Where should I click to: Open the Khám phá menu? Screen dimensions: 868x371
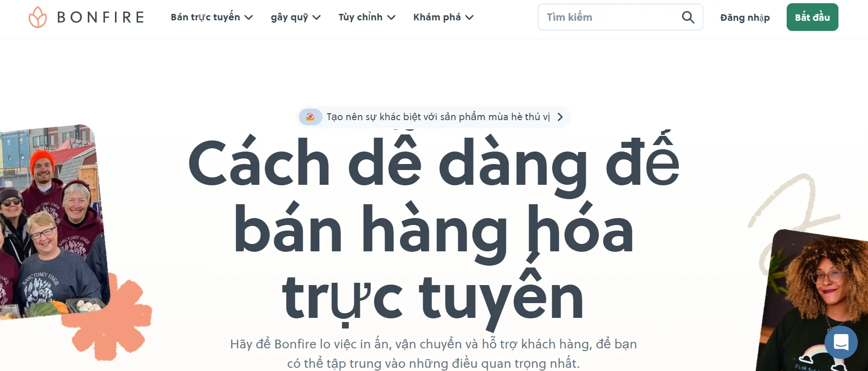437,18
